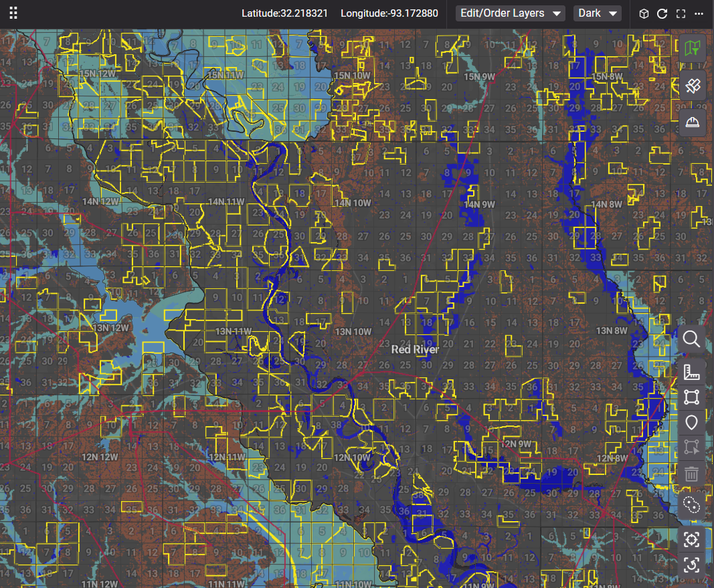Screen dimensions: 714x588
Task: Open the map filter tool
Action: pos(693,47)
